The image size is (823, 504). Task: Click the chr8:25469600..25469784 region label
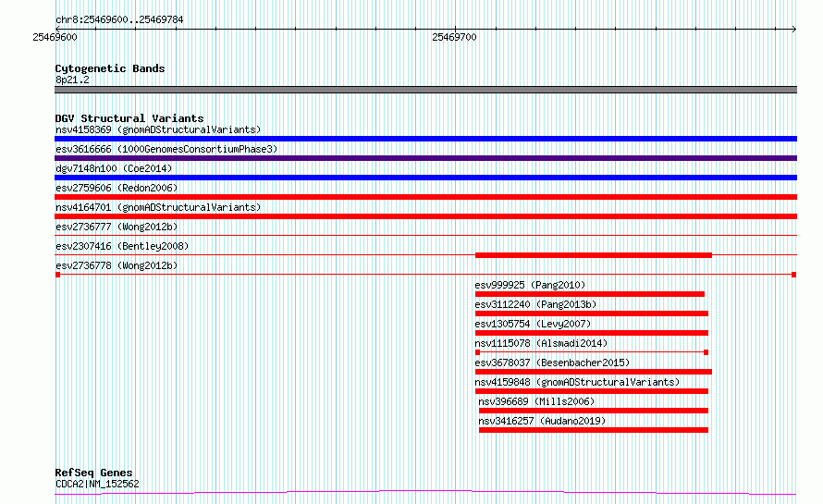pyautogui.click(x=119, y=20)
